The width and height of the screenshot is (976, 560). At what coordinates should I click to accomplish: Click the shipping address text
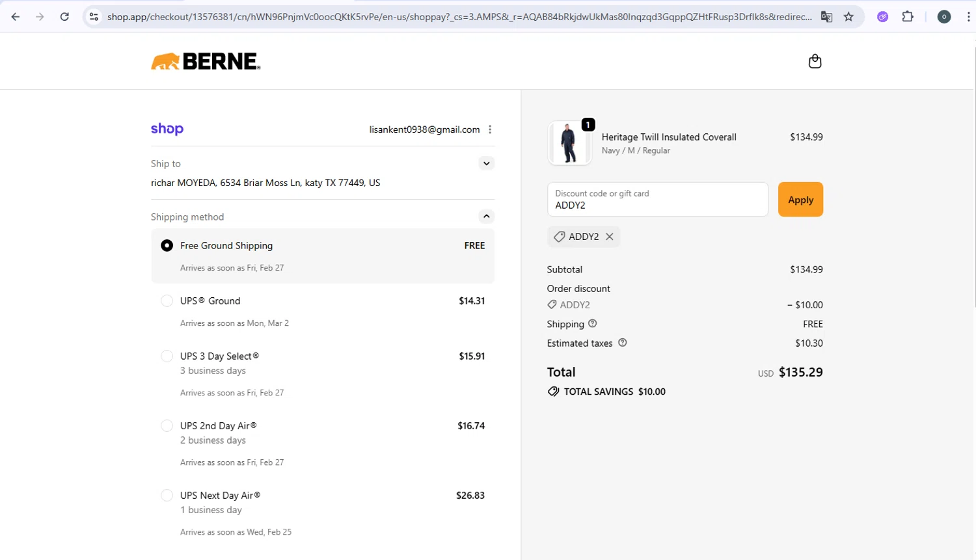coord(265,183)
